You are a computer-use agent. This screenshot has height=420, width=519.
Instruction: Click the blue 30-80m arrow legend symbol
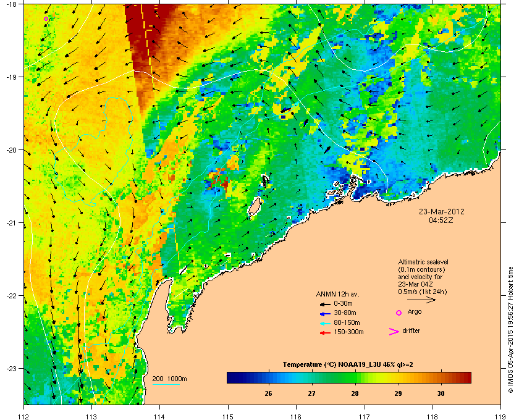point(325,313)
